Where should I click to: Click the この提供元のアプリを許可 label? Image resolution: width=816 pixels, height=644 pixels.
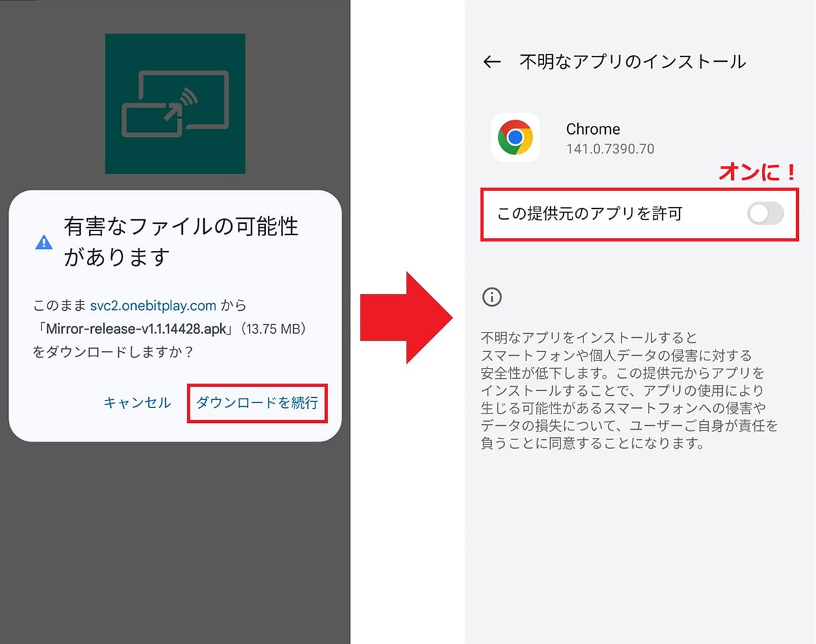pos(589,214)
